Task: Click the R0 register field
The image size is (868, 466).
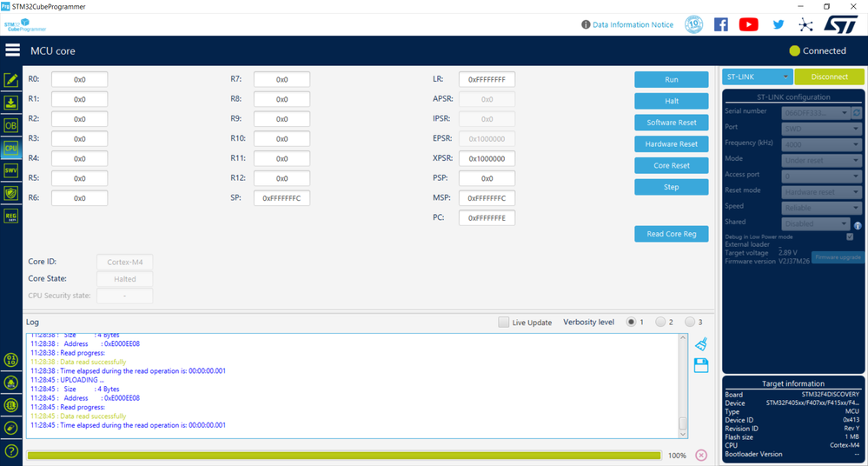Action: point(80,79)
